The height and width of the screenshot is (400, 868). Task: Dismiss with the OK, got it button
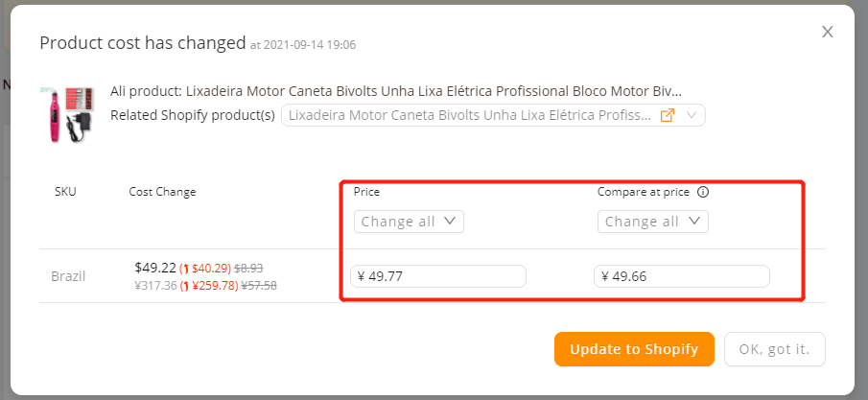[x=774, y=349]
